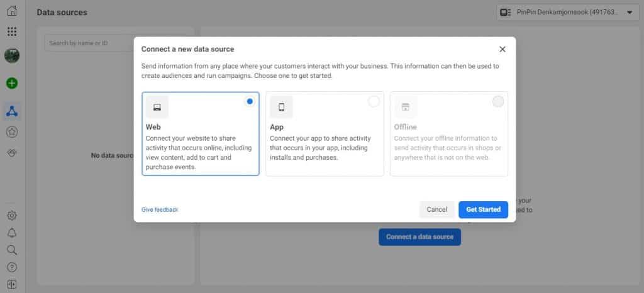Click the Search by name or ID field
644x293 pixels.
[x=88, y=43]
